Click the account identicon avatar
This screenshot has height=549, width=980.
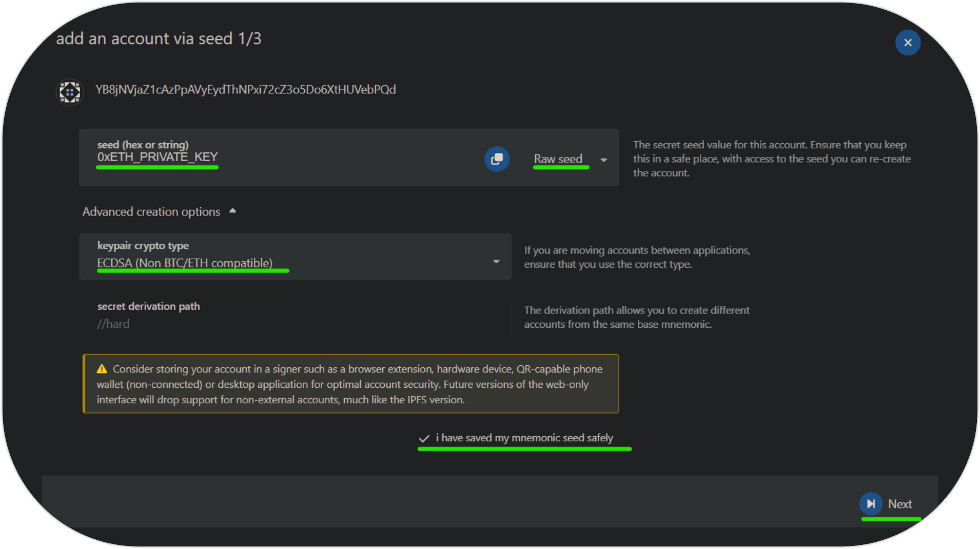(70, 92)
